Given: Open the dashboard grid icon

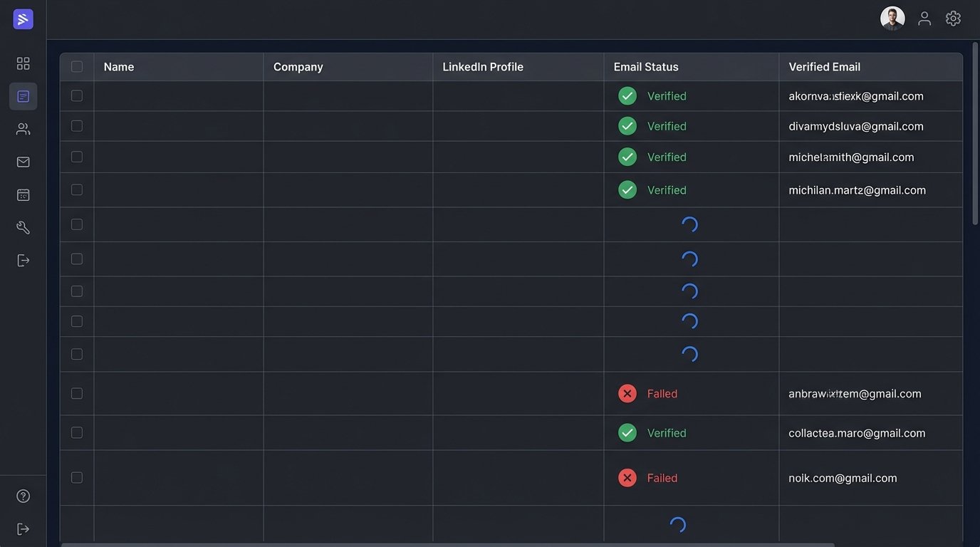Looking at the screenshot, I should click(x=23, y=63).
